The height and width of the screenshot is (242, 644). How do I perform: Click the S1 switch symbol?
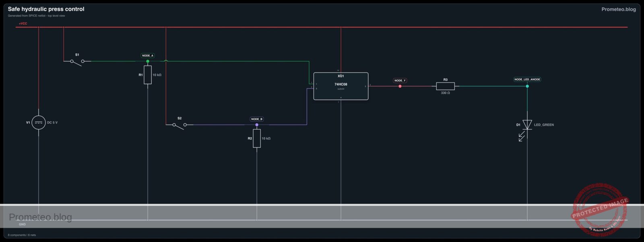pyautogui.click(x=77, y=62)
